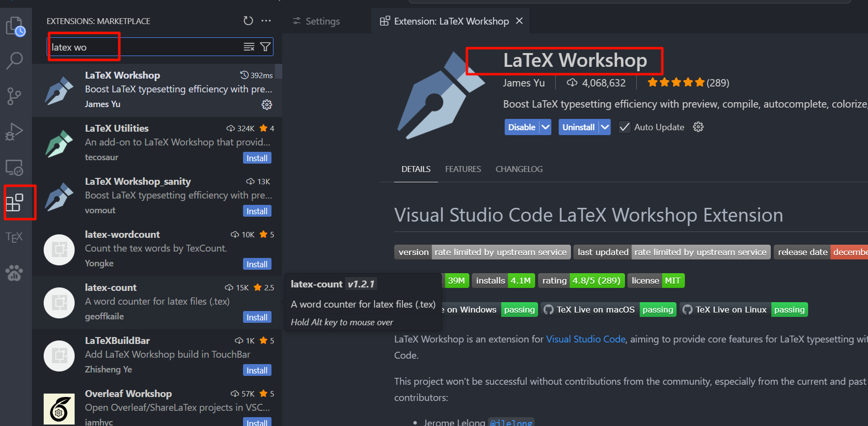This screenshot has width=868, height=426.
Task: Switch to the Settings editor tab
Action: [x=316, y=21]
